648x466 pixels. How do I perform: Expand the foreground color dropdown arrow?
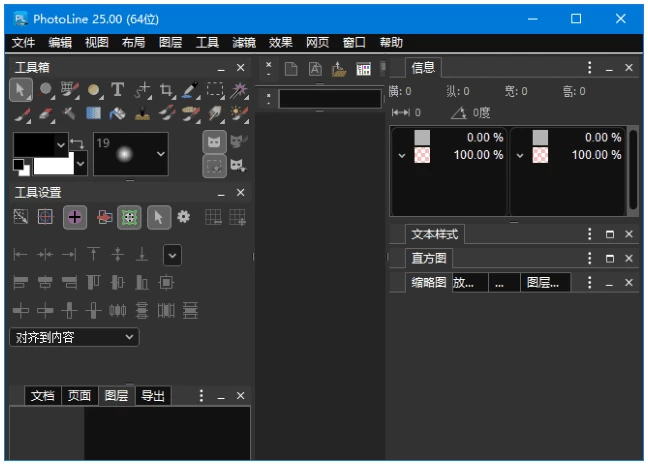tap(60, 145)
